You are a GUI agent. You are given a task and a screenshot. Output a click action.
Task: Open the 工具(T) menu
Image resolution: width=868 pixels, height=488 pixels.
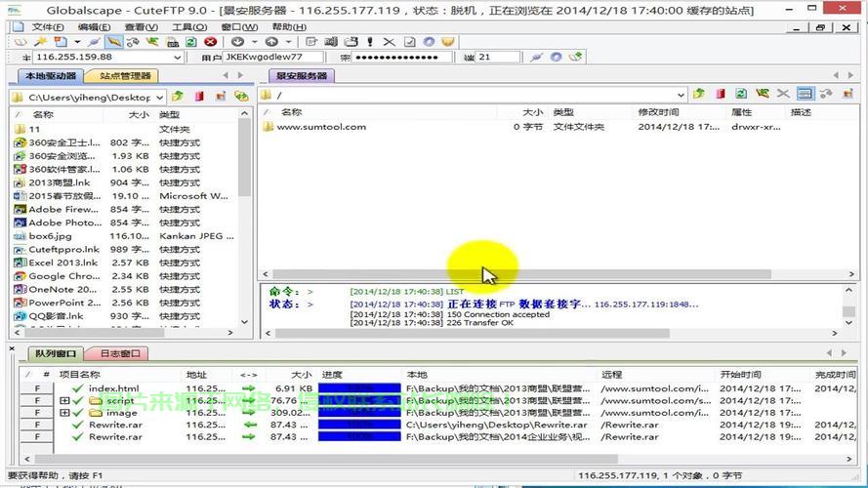click(189, 27)
